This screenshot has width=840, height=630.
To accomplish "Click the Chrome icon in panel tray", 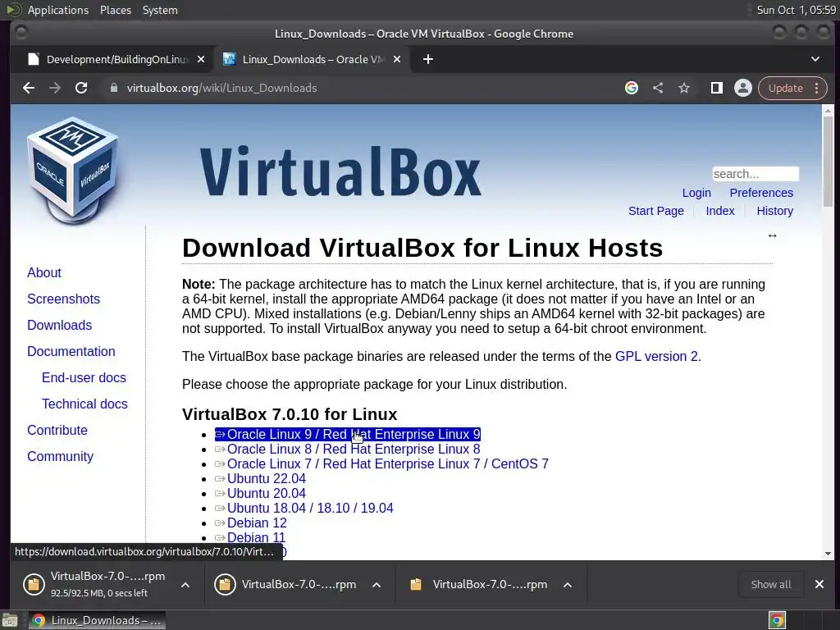I will point(778,621).
